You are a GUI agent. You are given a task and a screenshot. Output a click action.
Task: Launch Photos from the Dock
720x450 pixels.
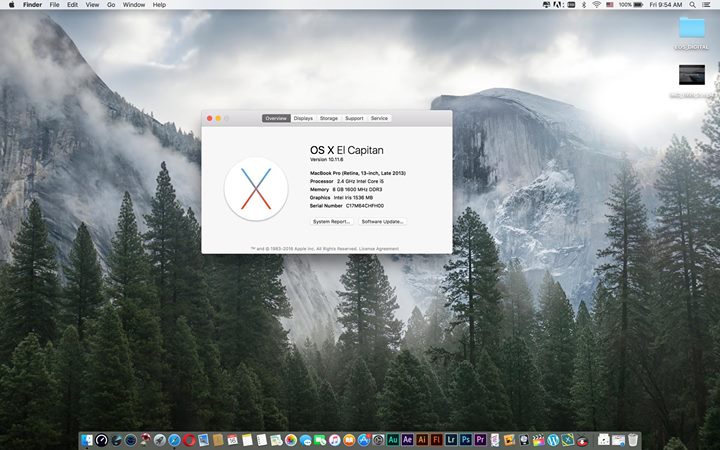291,440
